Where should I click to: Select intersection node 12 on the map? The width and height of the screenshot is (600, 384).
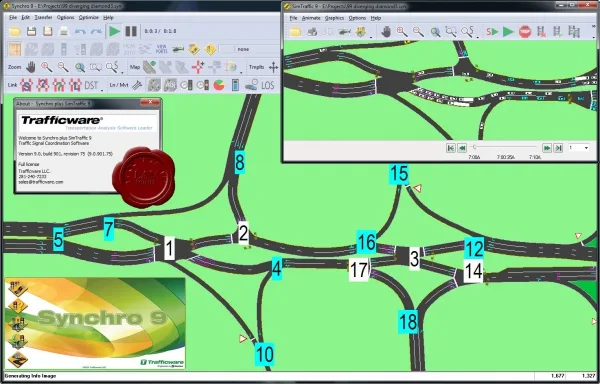pos(474,249)
